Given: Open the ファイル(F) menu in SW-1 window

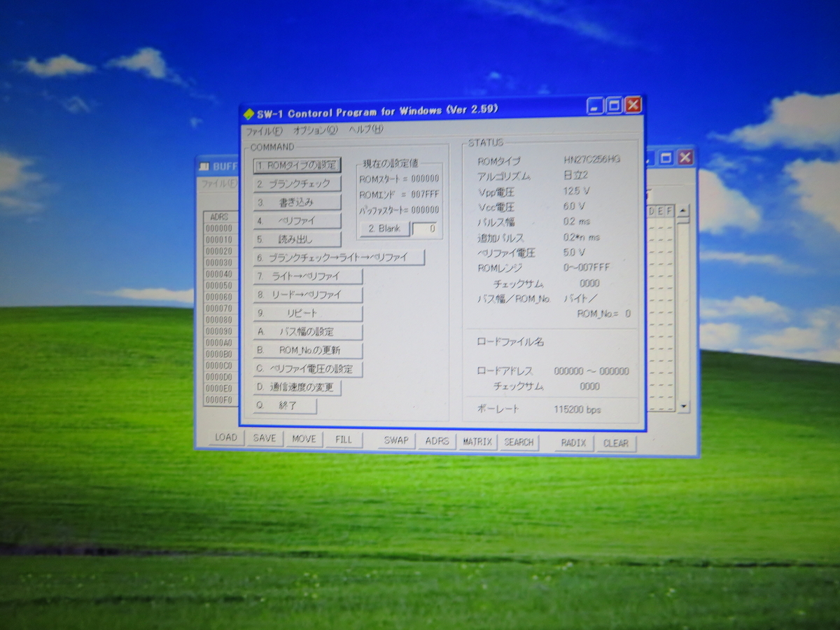Looking at the screenshot, I should tap(264, 129).
